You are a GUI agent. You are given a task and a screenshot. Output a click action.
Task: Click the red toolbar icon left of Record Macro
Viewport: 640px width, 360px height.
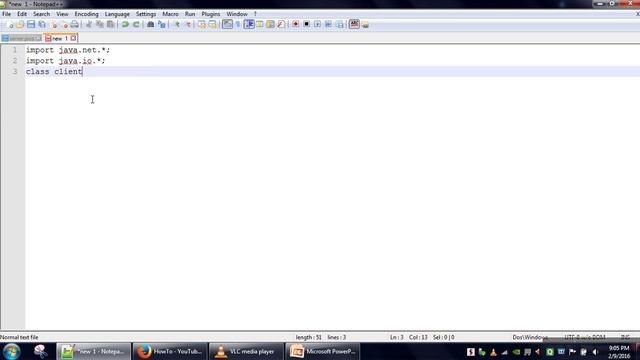tap(281, 24)
